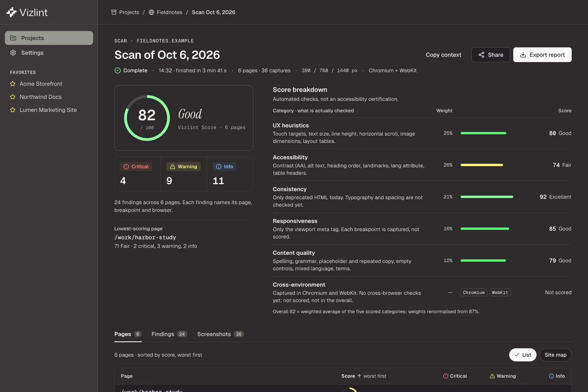Click the Vizlint logo icon
This screenshot has height=392, width=588.
[x=11, y=12]
